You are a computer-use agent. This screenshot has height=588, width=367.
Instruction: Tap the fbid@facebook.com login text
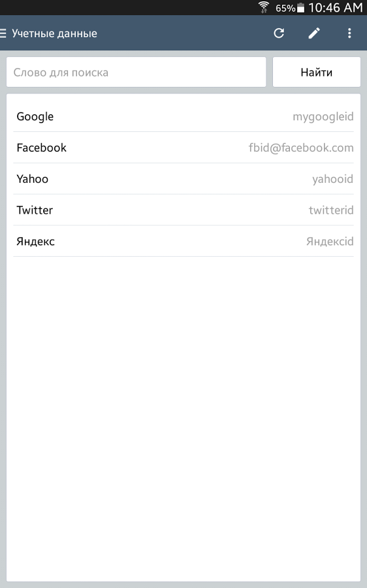(301, 148)
